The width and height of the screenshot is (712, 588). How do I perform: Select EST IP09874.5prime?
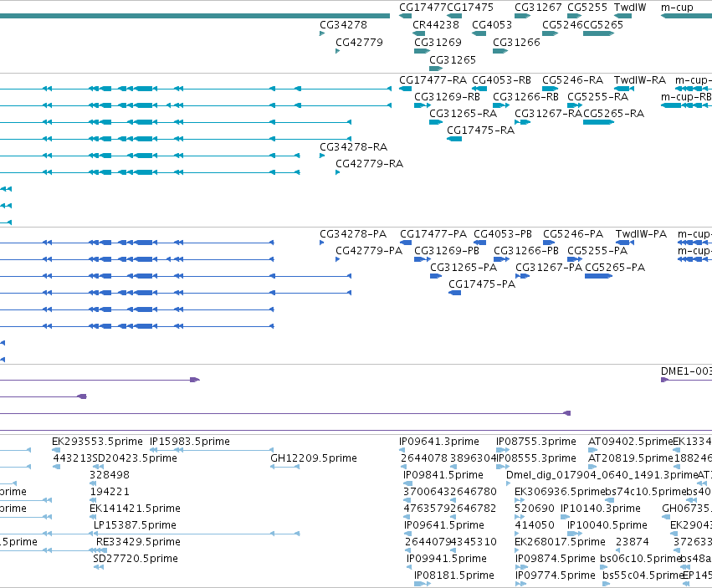point(555,559)
